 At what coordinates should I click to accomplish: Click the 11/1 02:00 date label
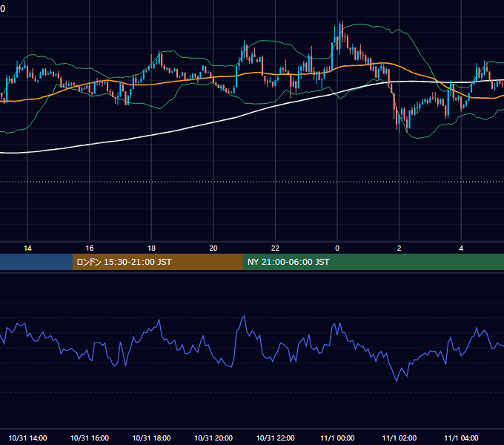[399, 438]
